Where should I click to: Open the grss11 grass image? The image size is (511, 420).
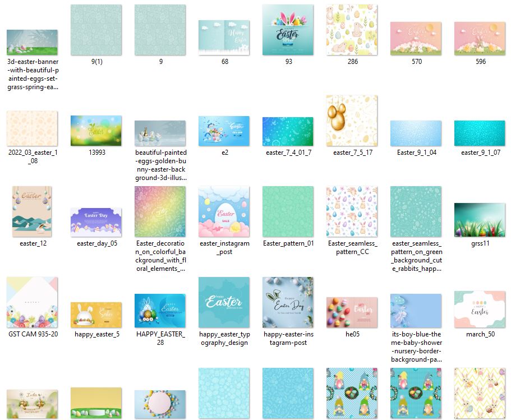[x=480, y=220]
